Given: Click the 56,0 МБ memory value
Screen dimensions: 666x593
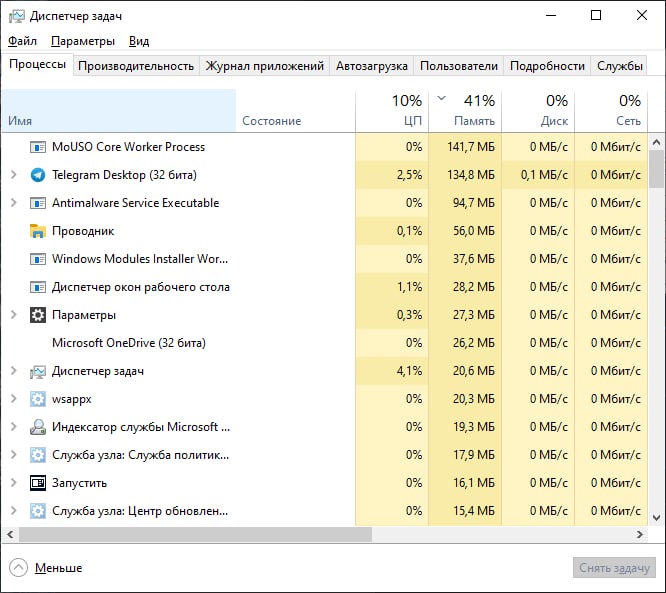Looking at the screenshot, I should tap(474, 231).
